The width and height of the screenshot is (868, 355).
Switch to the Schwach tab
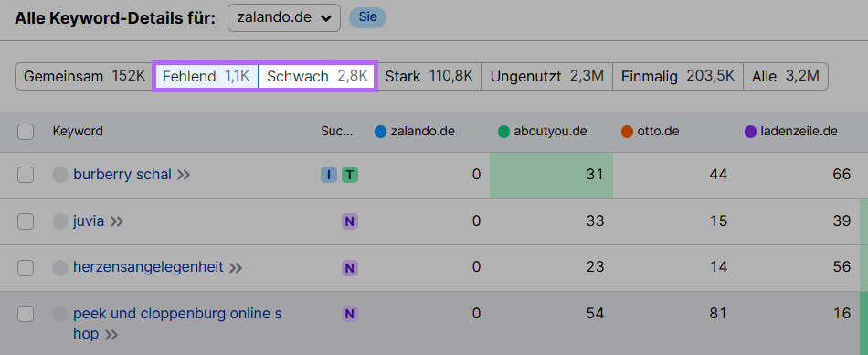coord(317,76)
